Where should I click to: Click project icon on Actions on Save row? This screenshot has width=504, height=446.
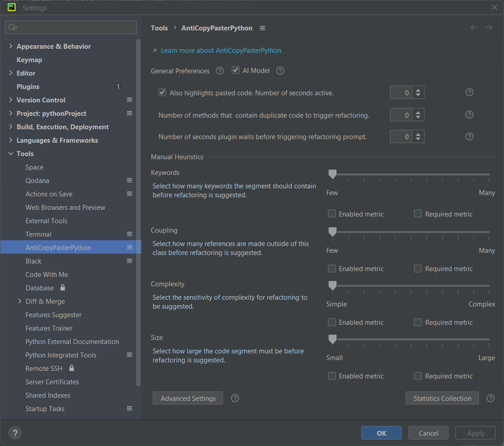[129, 194]
